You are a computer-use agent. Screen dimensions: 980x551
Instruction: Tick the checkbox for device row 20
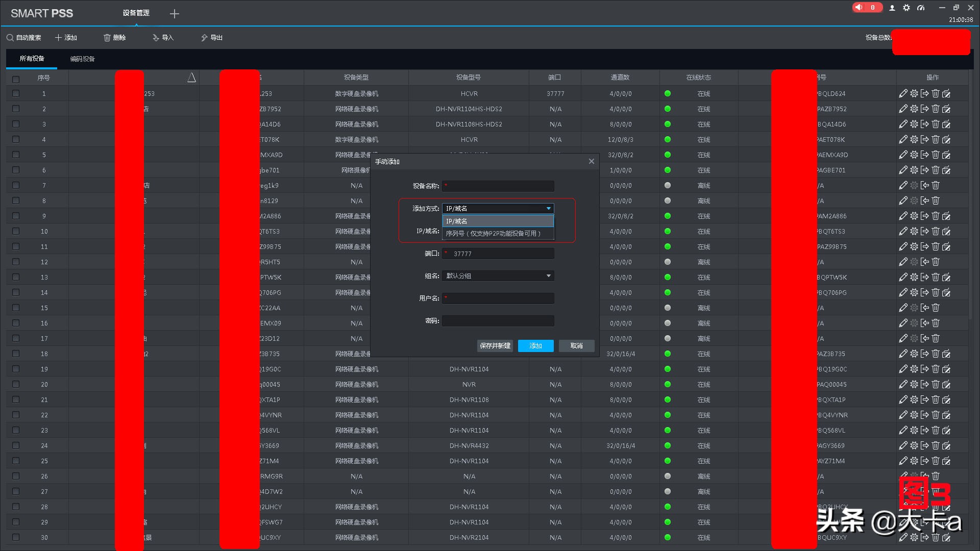pyautogui.click(x=16, y=384)
